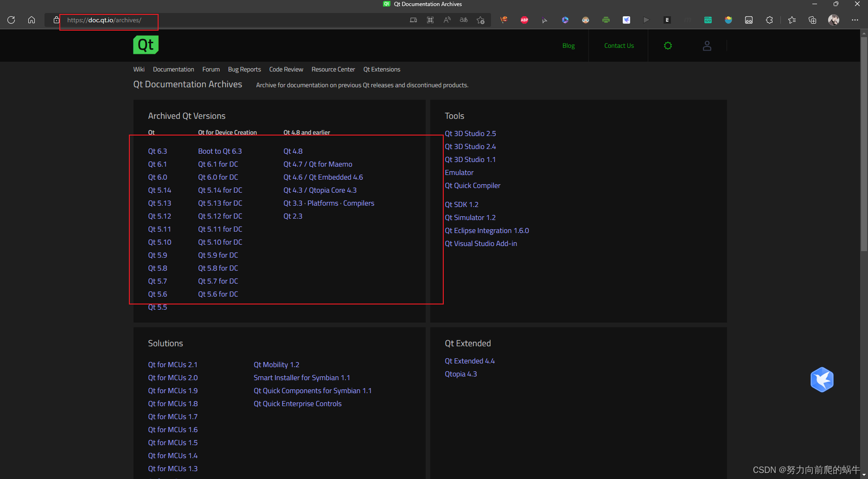868x479 pixels.
Task: Open the device/app view icon in address bar
Action: pos(414,20)
